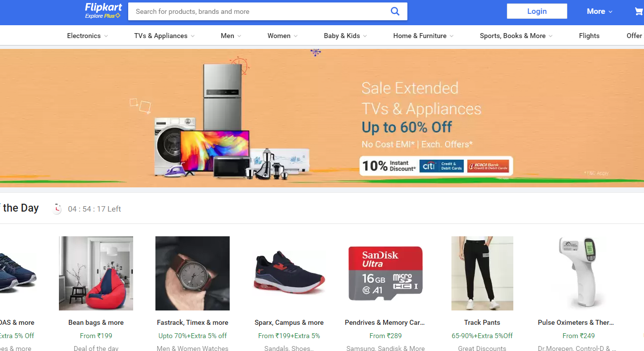Image resolution: width=644 pixels, height=351 pixels.
Task: Click '65-90%+Extra 5%Off' text
Action: click(x=482, y=336)
